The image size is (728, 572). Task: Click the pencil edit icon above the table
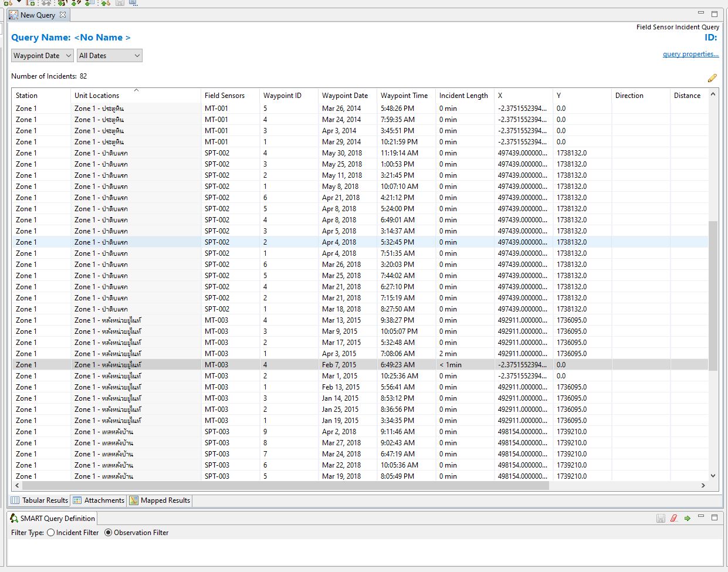click(712, 78)
